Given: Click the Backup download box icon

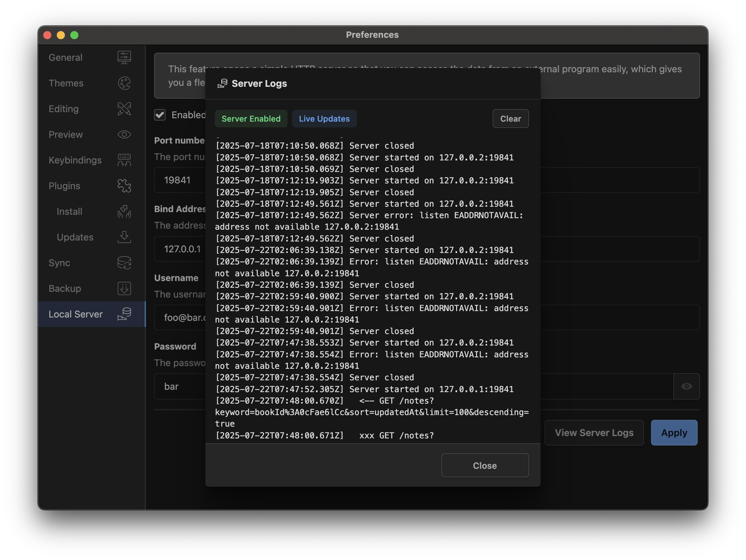Looking at the screenshot, I should tap(124, 288).
